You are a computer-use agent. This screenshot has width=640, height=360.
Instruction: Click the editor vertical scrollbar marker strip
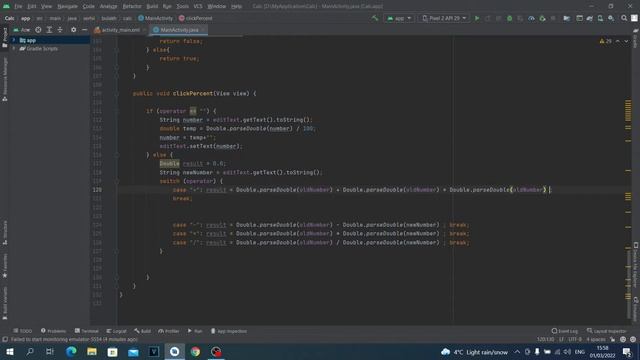628,180
